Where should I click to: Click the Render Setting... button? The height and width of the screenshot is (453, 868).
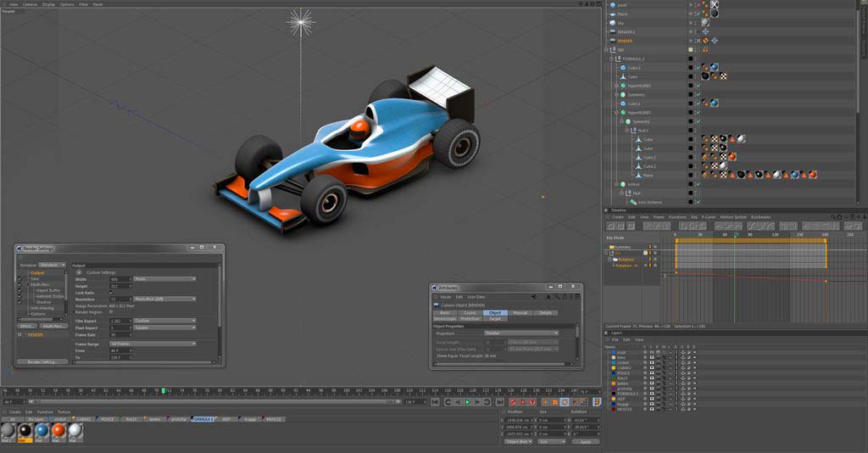(42, 362)
